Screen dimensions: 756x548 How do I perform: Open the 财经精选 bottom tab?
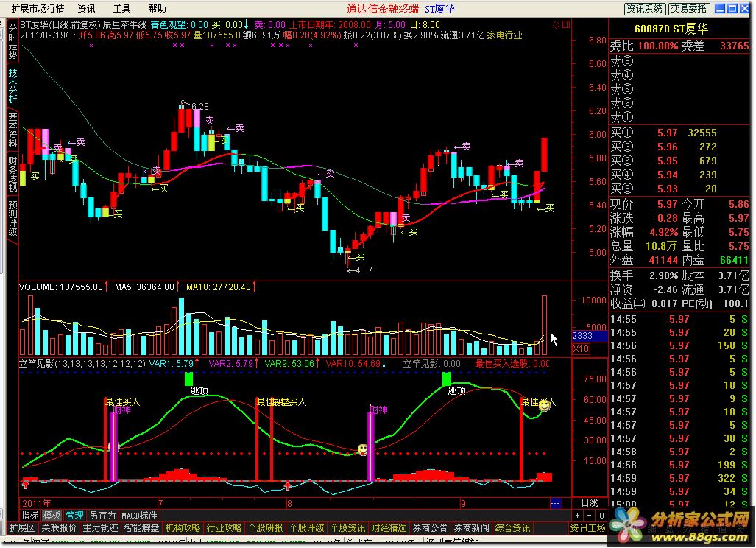pos(389,528)
